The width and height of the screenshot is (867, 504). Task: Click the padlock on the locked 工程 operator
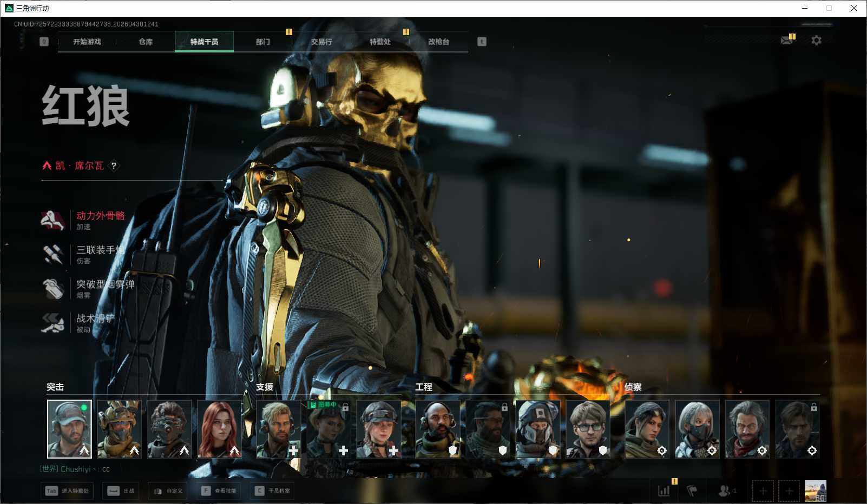click(x=504, y=407)
